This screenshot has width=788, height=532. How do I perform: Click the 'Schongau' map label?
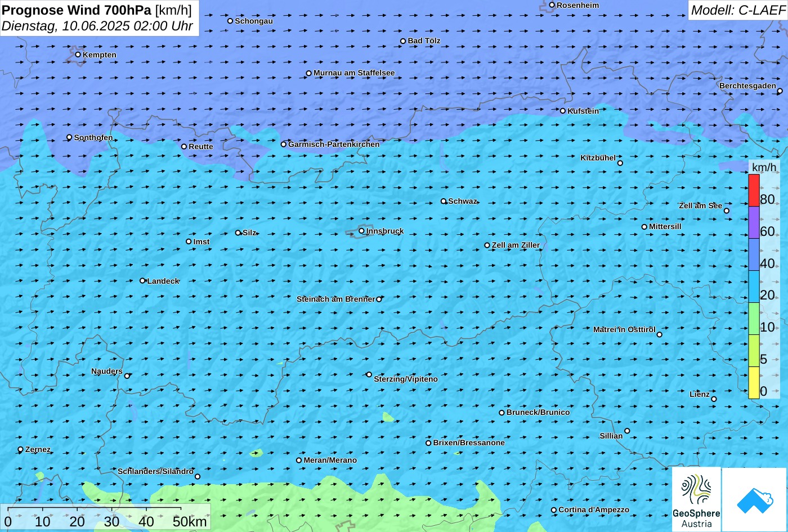coord(254,21)
